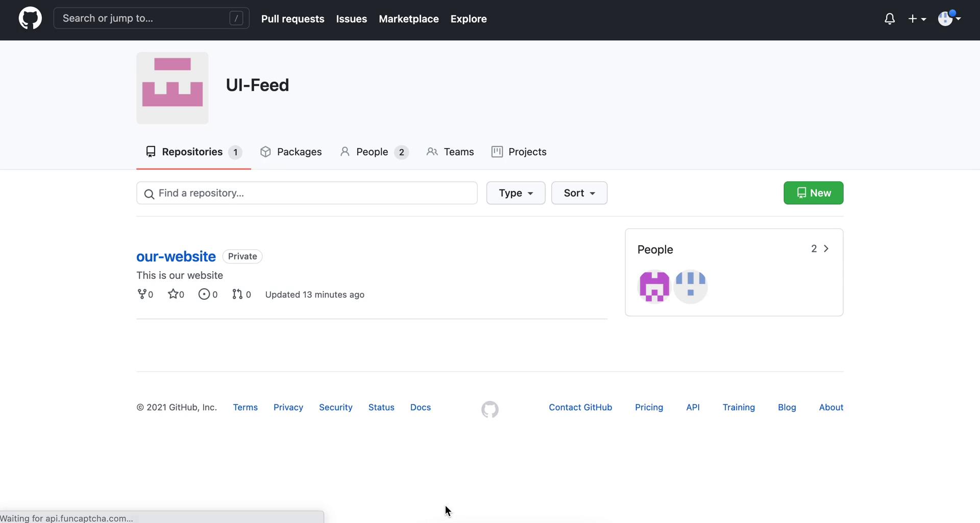
Task: Open the Terms footer link
Action: coord(246,407)
